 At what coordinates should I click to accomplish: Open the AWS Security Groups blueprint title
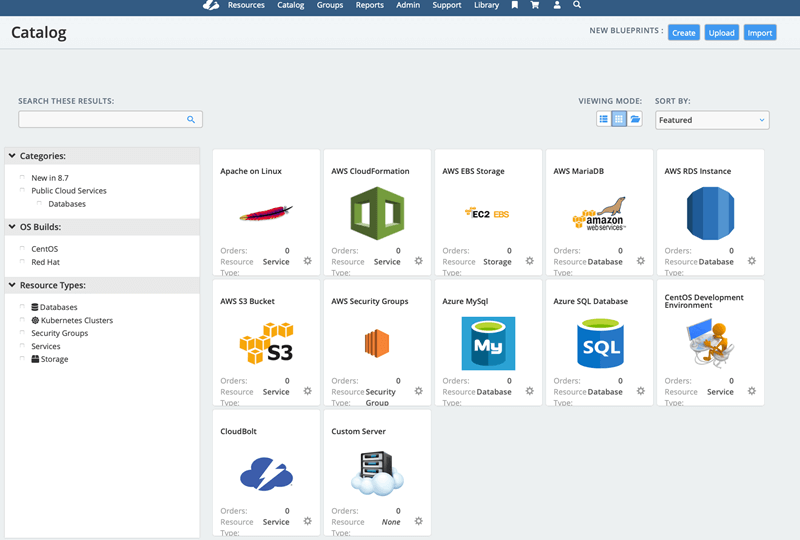(369, 301)
